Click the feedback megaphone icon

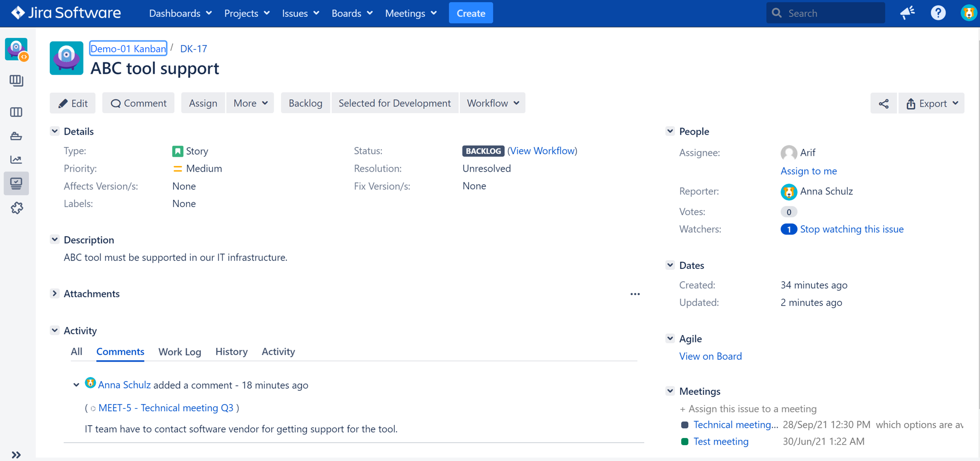[x=907, y=13]
